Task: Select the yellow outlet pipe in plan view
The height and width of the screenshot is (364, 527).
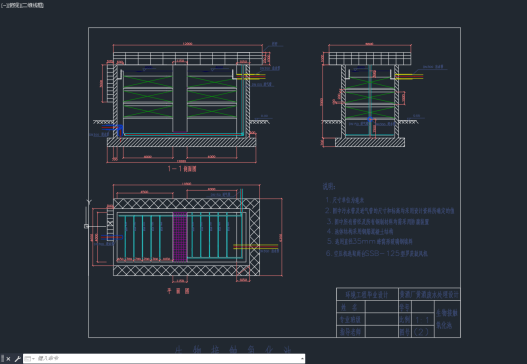Action: [x=256, y=246]
